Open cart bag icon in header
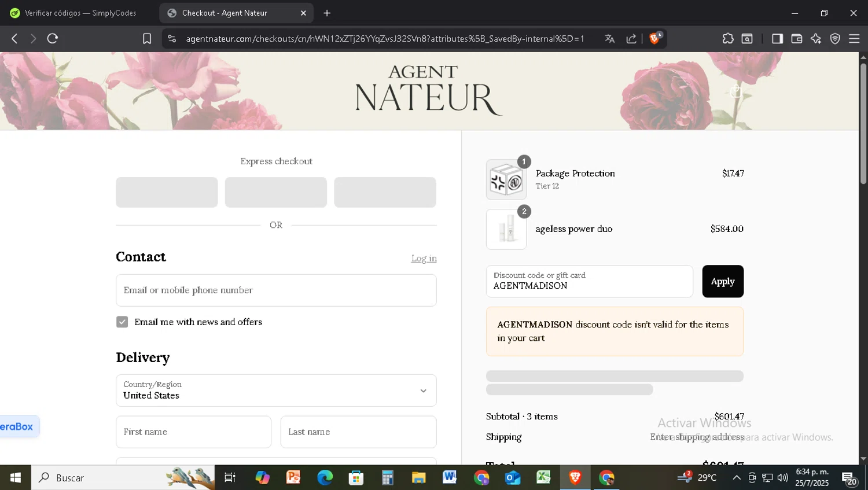Image resolution: width=868 pixels, height=490 pixels. 735,91
